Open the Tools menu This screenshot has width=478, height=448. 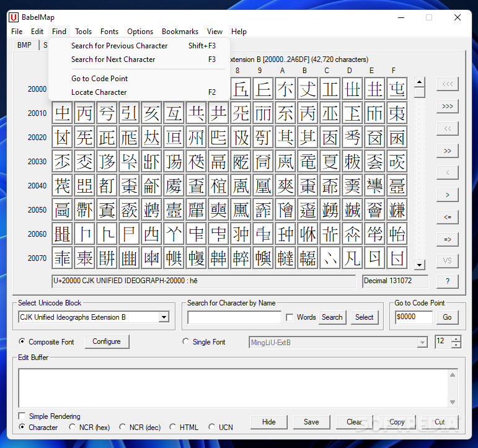point(83,32)
